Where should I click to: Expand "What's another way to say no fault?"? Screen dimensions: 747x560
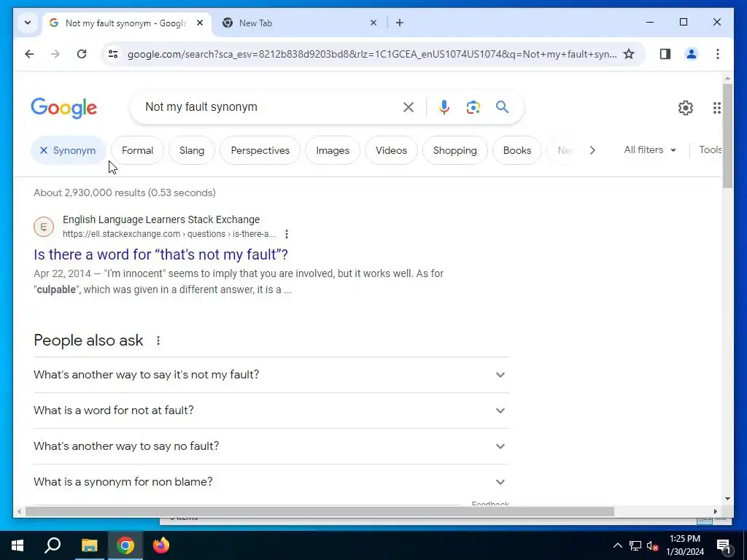tap(271, 446)
